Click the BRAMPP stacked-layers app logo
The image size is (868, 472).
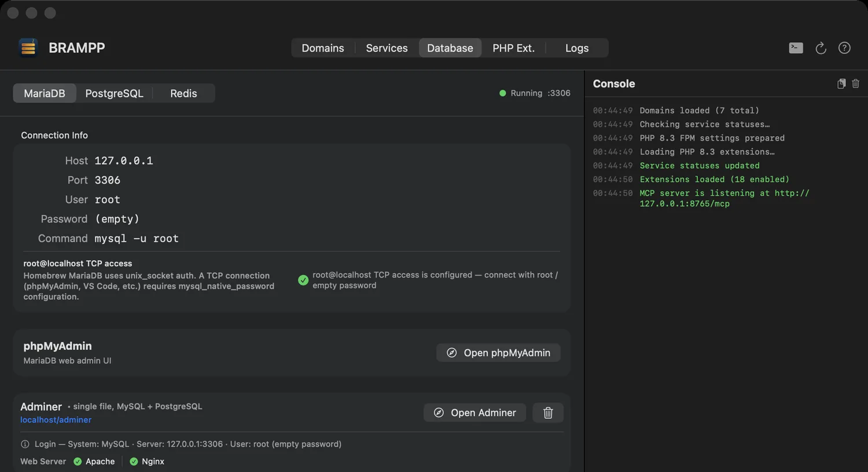pos(28,48)
